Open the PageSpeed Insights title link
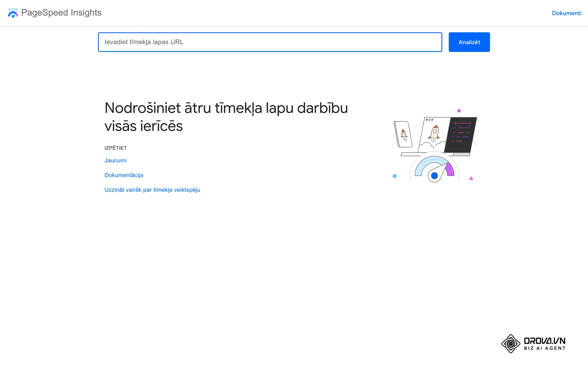The width and height of the screenshot is (588, 368). pyautogui.click(x=61, y=13)
